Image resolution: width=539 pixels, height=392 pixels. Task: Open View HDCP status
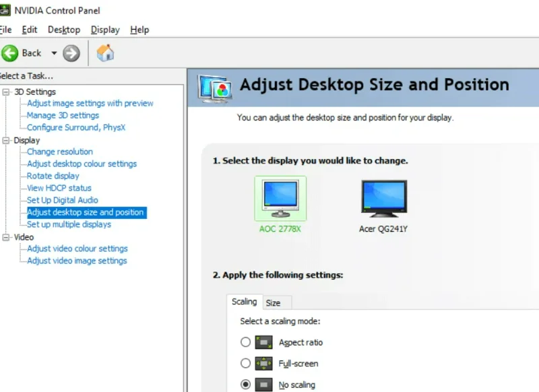click(59, 188)
